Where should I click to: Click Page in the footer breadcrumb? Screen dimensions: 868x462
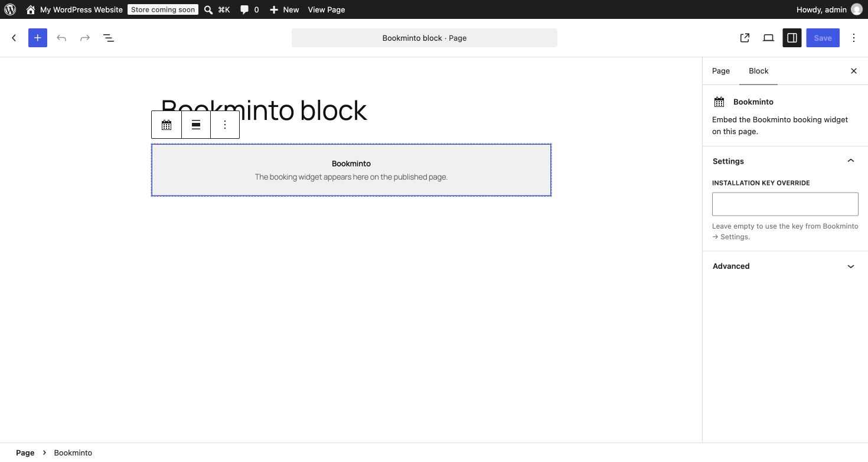(x=25, y=453)
